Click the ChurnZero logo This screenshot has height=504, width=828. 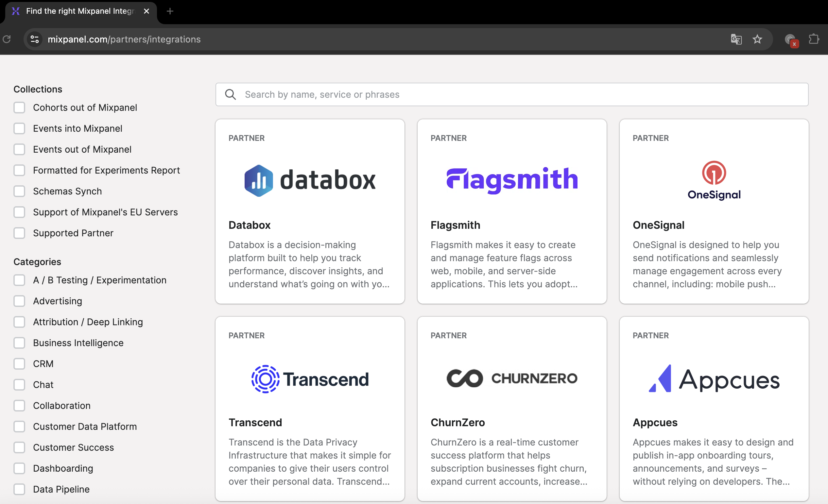tap(512, 378)
